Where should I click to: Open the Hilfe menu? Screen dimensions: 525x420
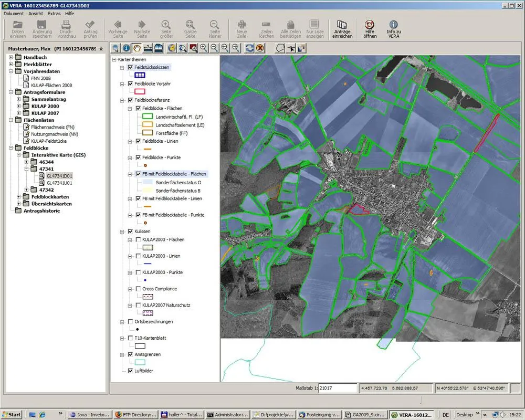click(70, 14)
